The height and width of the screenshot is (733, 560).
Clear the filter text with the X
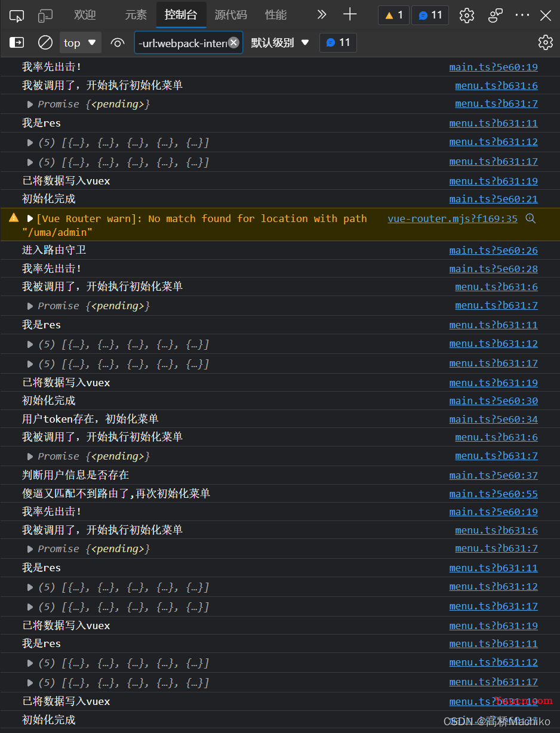[233, 42]
